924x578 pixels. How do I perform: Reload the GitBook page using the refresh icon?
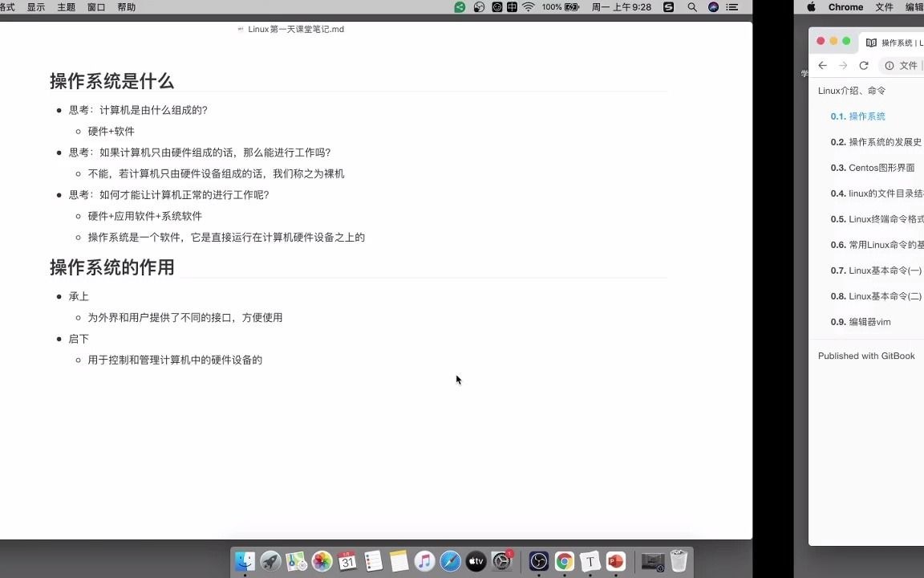tap(864, 65)
